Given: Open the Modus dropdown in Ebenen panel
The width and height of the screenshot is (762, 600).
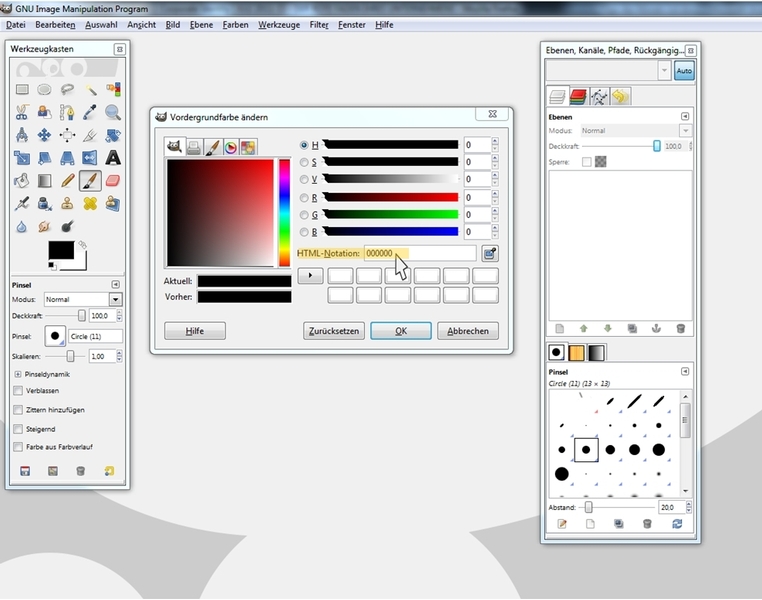Looking at the screenshot, I should pyautogui.click(x=636, y=131).
